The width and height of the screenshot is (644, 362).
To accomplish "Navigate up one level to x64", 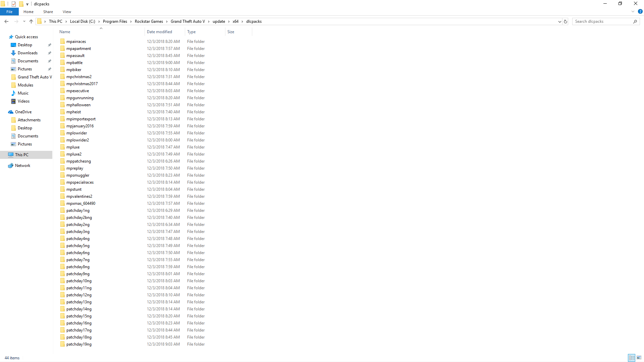I will (31, 21).
